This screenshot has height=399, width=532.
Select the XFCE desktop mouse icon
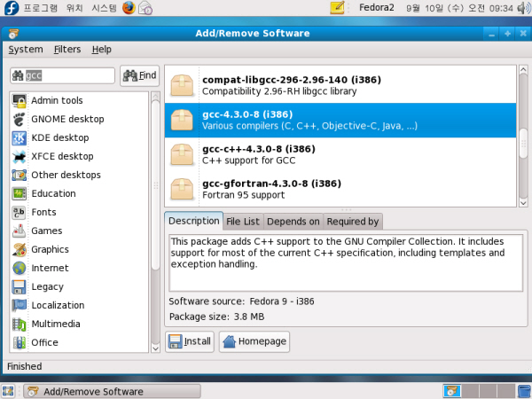(19, 157)
